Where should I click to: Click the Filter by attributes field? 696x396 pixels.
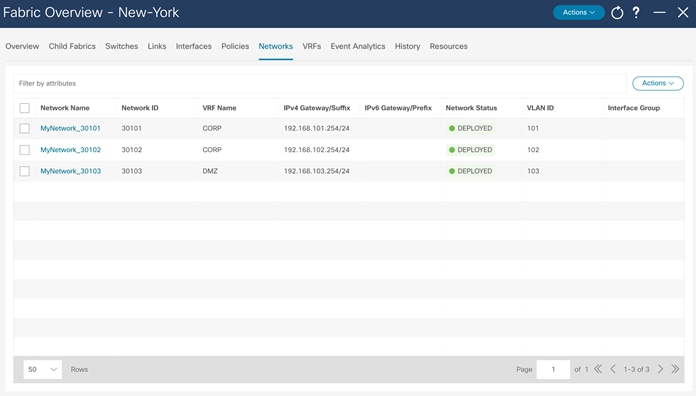pos(320,83)
